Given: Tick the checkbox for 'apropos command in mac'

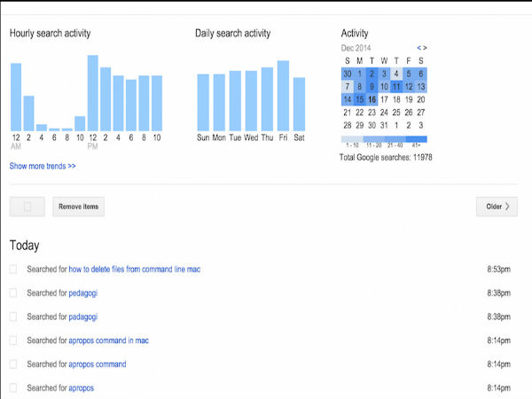Looking at the screenshot, I should pos(12,340).
